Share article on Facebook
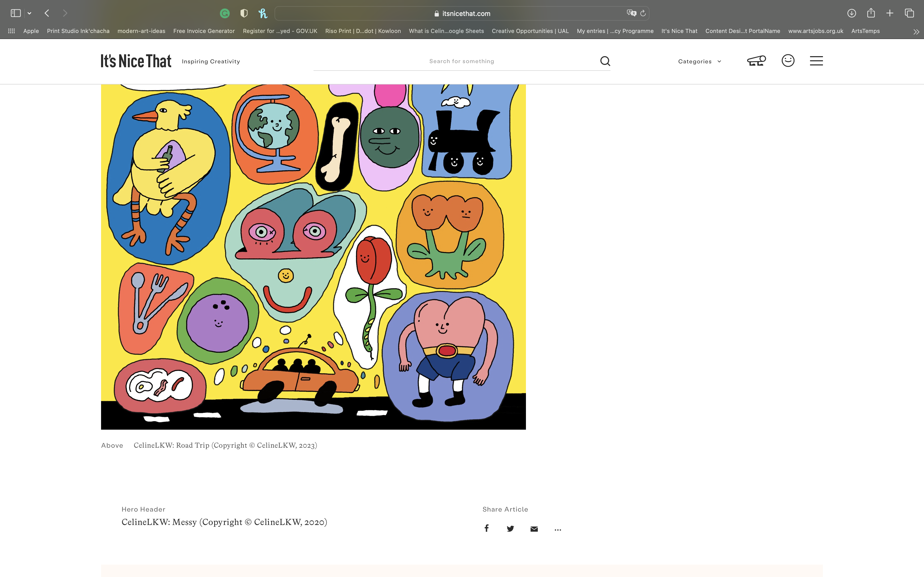 point(486,529)
